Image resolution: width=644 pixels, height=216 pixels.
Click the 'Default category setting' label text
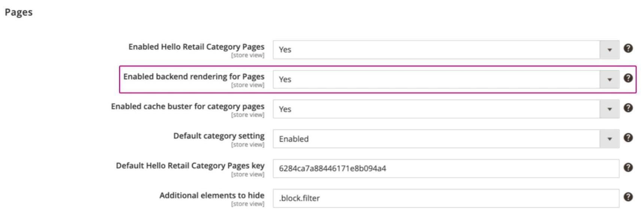(219, 136)
